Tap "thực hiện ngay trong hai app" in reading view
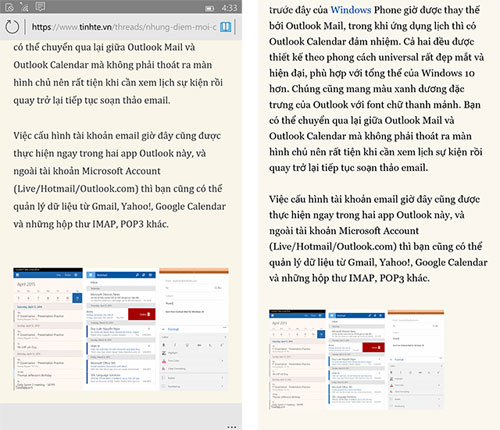The height and width of the screenshot is (430, 500). click(x=332, y=215)
